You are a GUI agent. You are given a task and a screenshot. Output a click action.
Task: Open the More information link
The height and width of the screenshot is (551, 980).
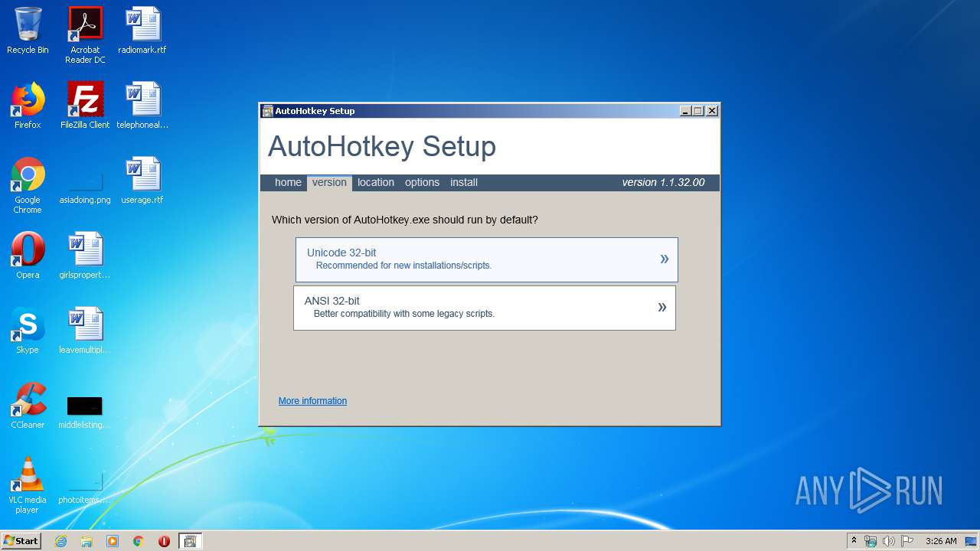312,401
